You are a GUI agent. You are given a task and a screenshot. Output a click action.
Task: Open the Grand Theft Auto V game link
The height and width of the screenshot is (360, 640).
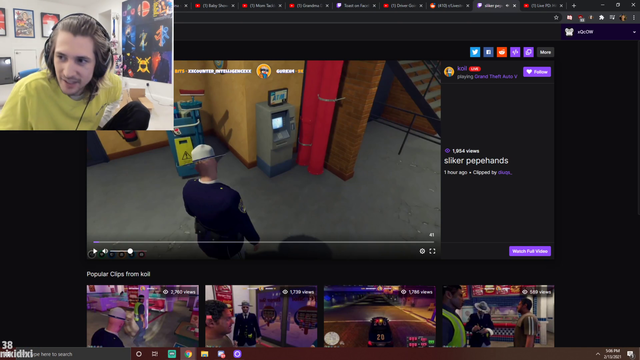[x=496, y=76]
